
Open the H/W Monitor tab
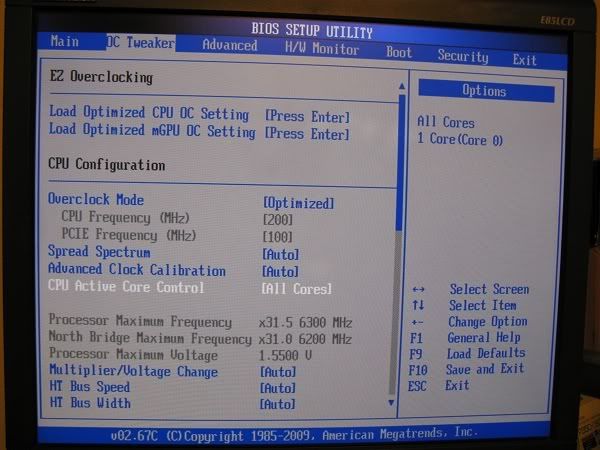(322, 49)
